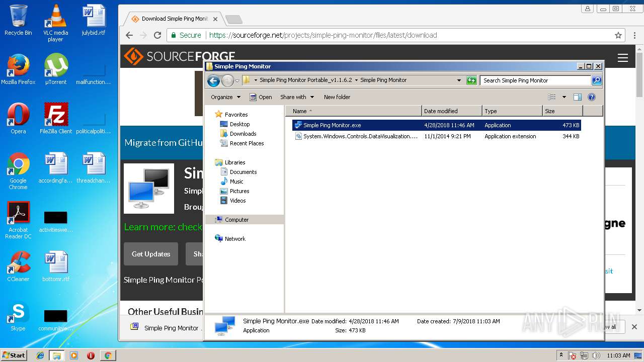Open VLC media player desktop icon
Image resolution: width=644 pixels, height=362 pixels.
pos(55,23)
